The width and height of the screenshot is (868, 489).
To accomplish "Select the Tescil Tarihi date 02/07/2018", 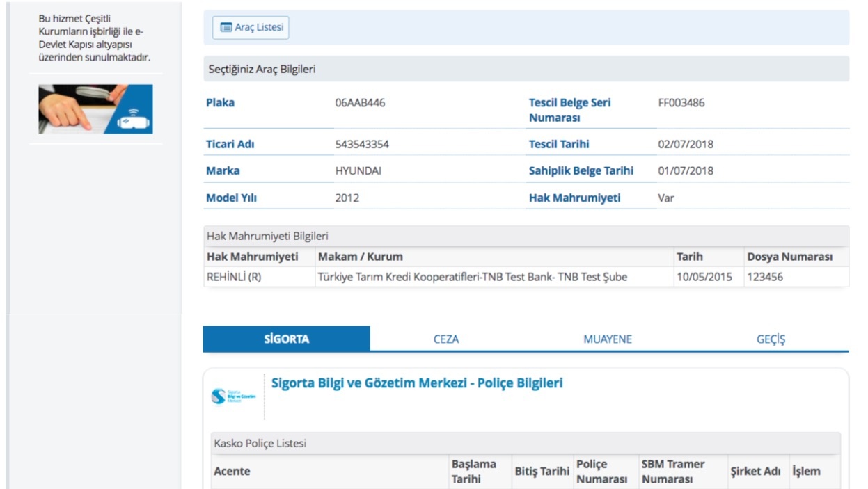I will coord(685,145).
